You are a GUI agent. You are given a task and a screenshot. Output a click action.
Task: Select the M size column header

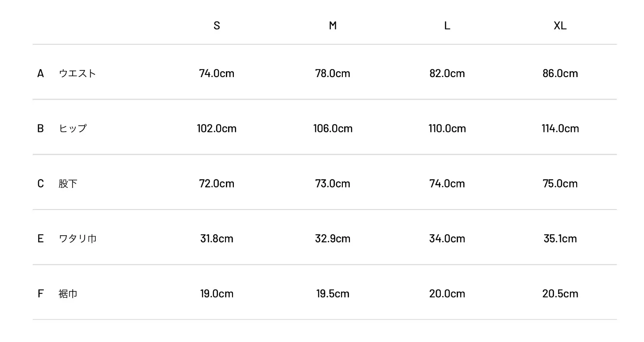[x=333, y=26]
